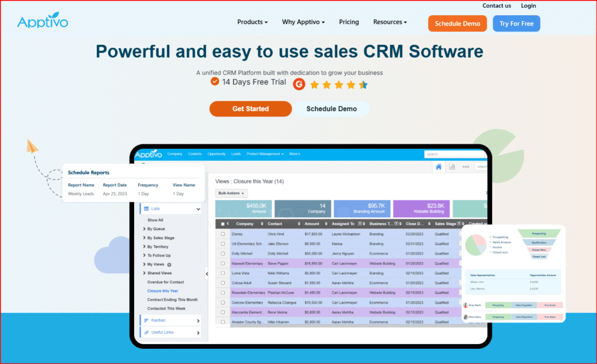597x364 pixels.
Task: Click the five-star rating icons
Action: pyautogui.click(x=339, y=85)
